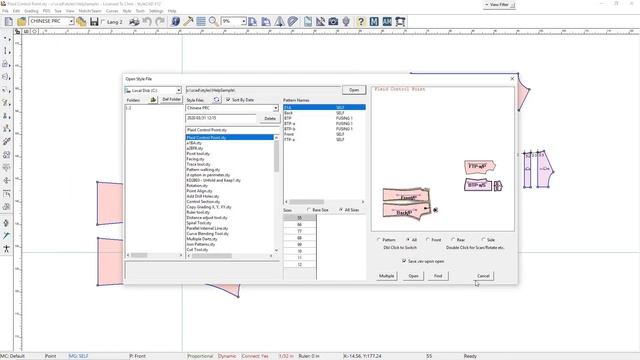This screenshot has height=360, width=640.
Task: Click the folder path input field
Action: click(263, 90)
